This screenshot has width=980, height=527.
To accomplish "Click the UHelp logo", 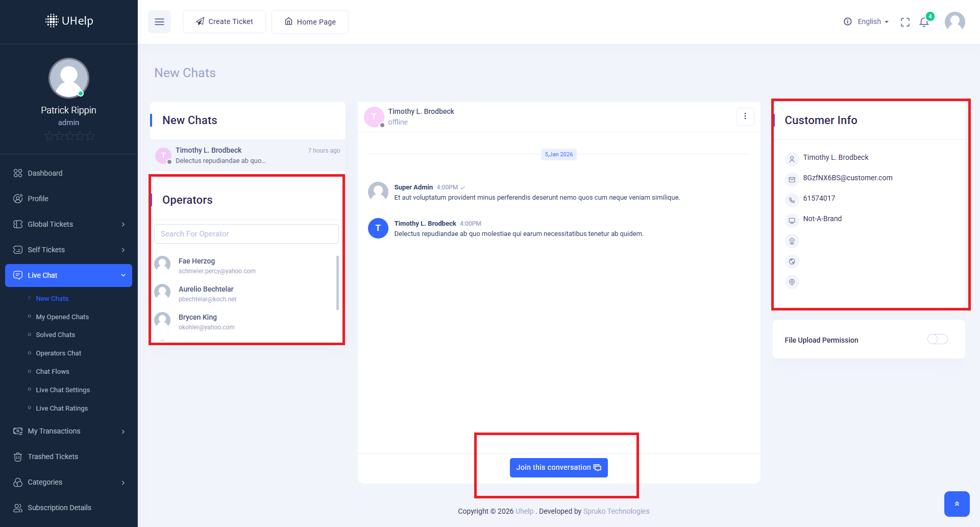I will coord(69,21).
